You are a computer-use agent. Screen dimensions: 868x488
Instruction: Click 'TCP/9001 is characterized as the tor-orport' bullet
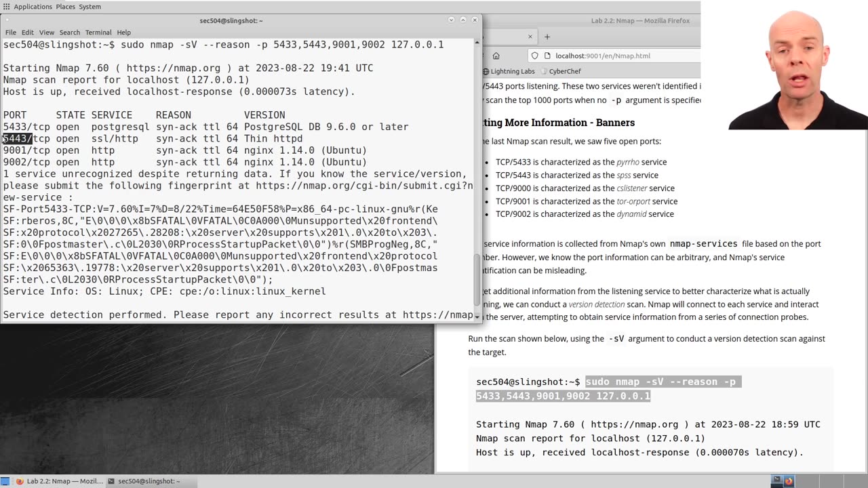pos(587,201)
